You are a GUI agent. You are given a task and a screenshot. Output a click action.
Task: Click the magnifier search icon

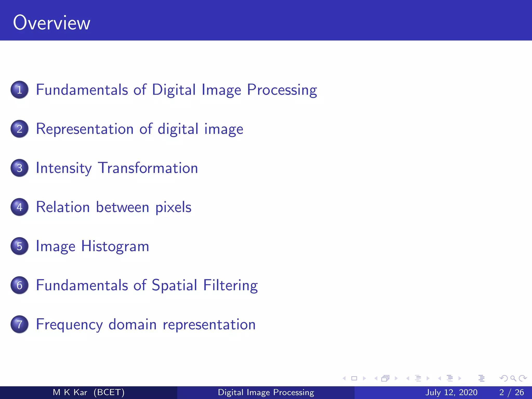pos(513,378)
